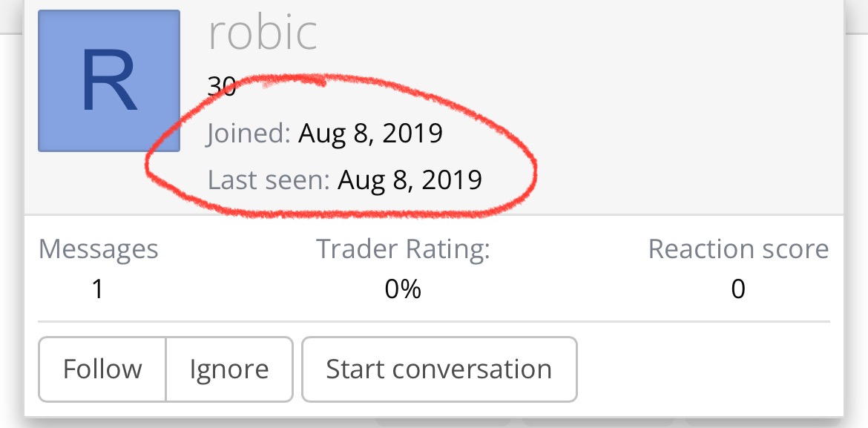Click the Reaction score label
This screenshot has height=428, width=868.
[738, 249]
